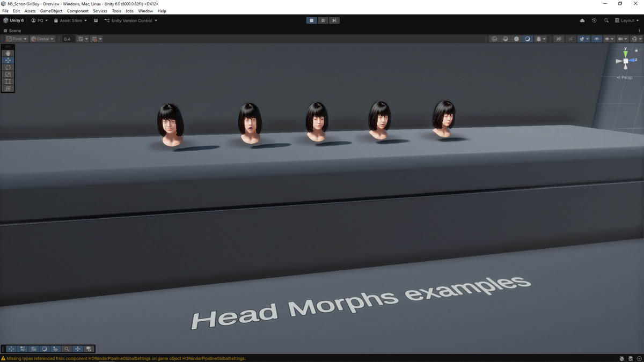
Task: Open the Unity cloud services icon
Action: [582, 20]
